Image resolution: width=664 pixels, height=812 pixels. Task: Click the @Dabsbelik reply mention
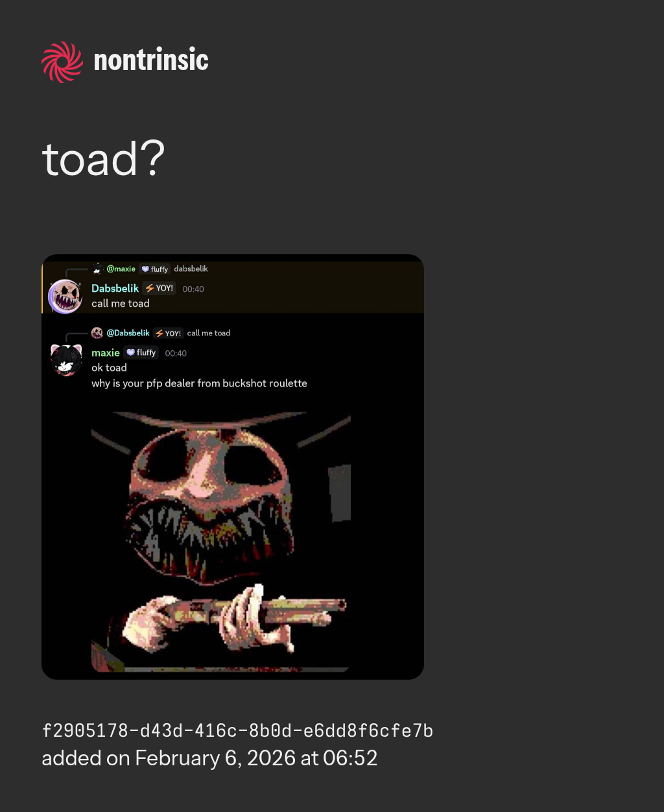point(128,333)
